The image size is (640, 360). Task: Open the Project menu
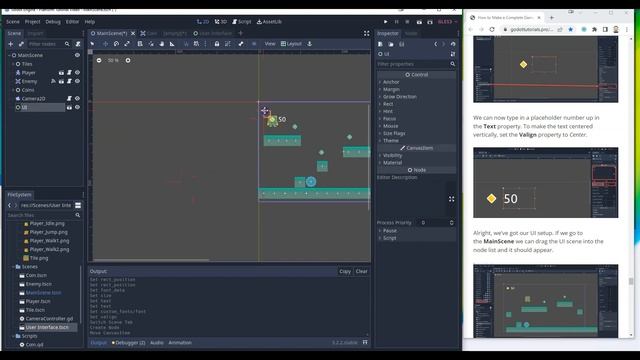click(32, 22)
